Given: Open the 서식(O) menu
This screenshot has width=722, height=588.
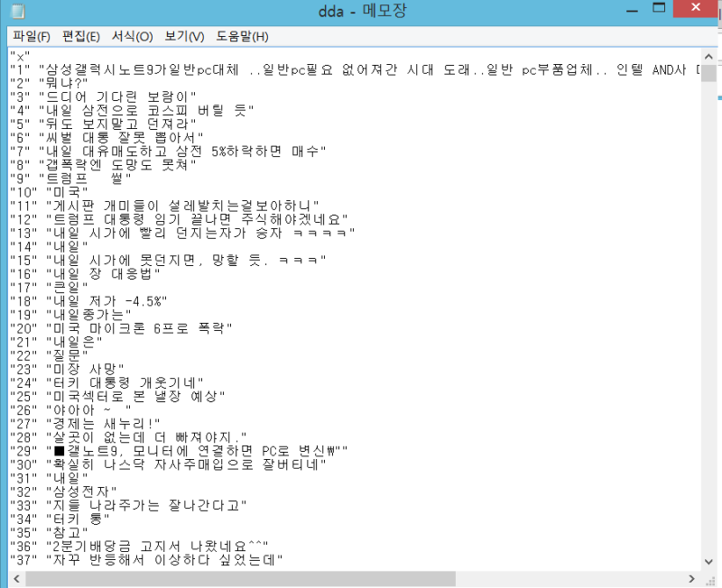Looking at the screenshot, I should 132,36.
